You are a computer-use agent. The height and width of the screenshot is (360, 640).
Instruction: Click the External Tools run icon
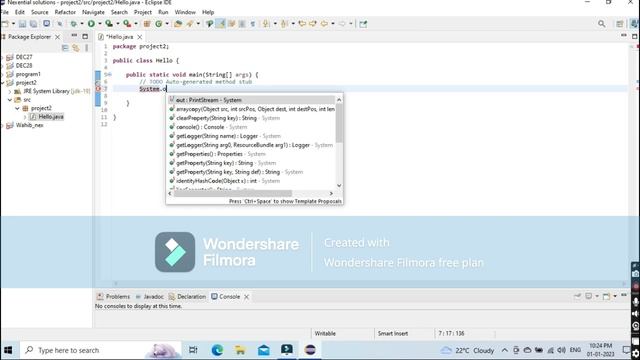pyautogui.click(x=127, y=24)
